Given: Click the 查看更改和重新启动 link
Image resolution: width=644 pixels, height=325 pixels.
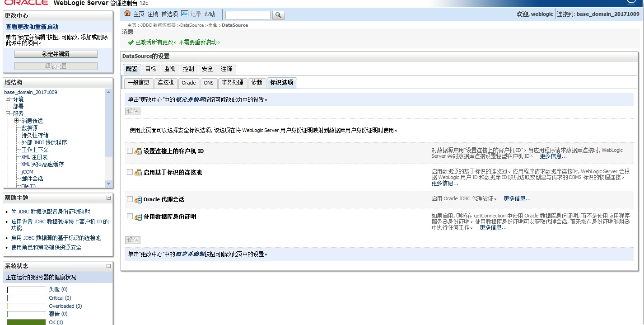Looking at the screenshot, I should (x=32, y=27).
